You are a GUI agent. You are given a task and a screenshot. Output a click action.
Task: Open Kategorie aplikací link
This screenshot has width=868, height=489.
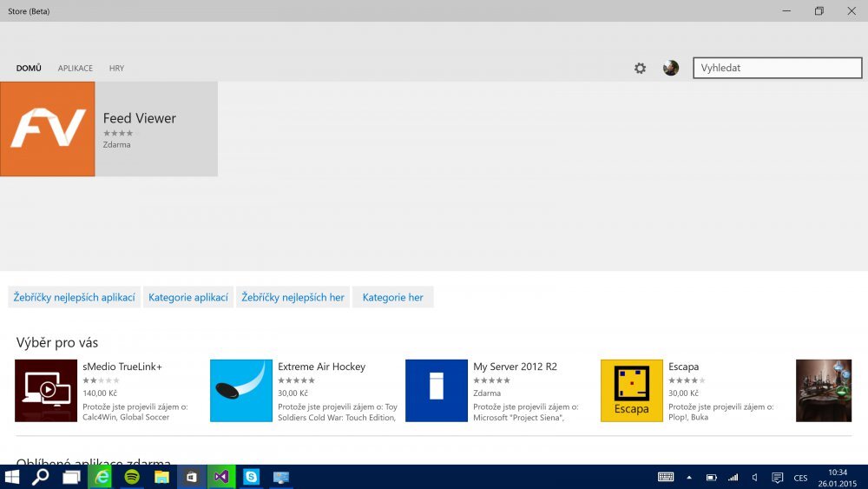188,297
